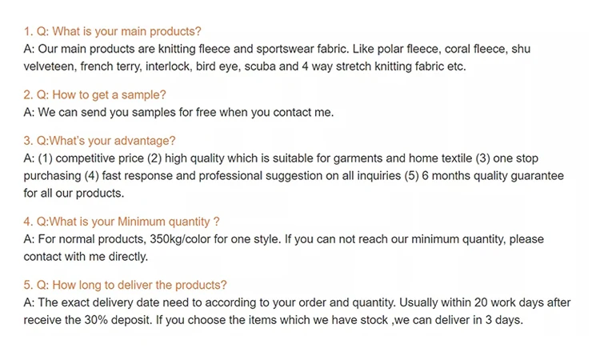Select the "What is your Minimum quantity?" question

point(121,222)
